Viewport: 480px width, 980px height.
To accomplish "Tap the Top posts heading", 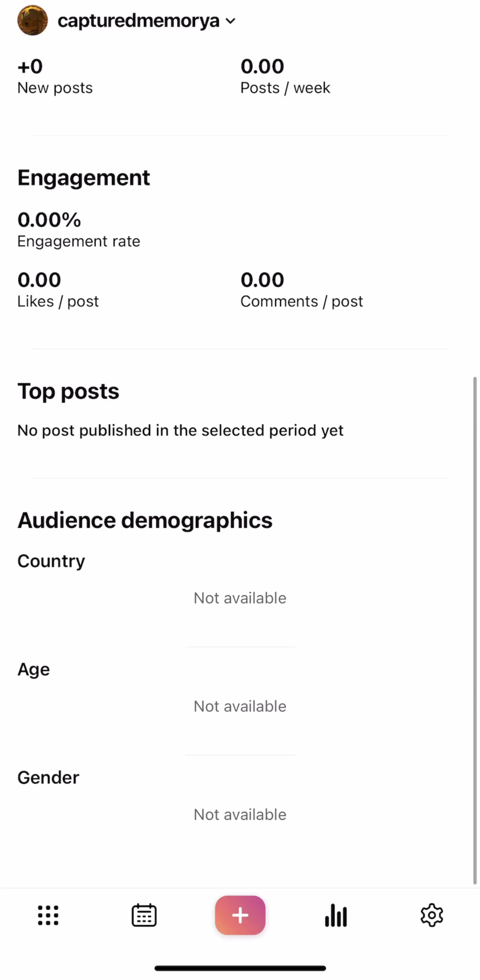I will tap(68, 392).
